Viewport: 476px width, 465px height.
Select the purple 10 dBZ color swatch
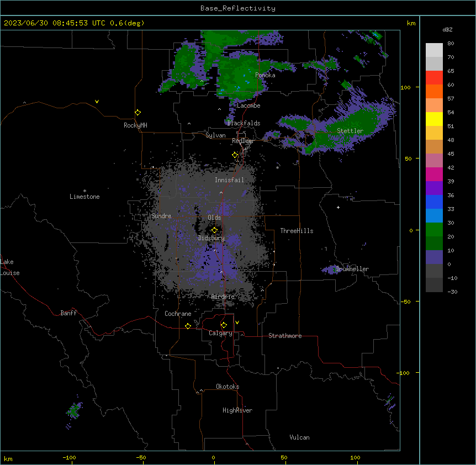point(434,257)
